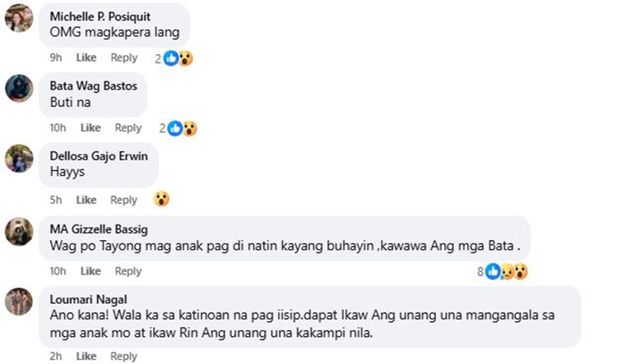Click like reaction icon on Gizzelle's comment
617x364 pixels.
pyautogui.click(x=493, y=271)
